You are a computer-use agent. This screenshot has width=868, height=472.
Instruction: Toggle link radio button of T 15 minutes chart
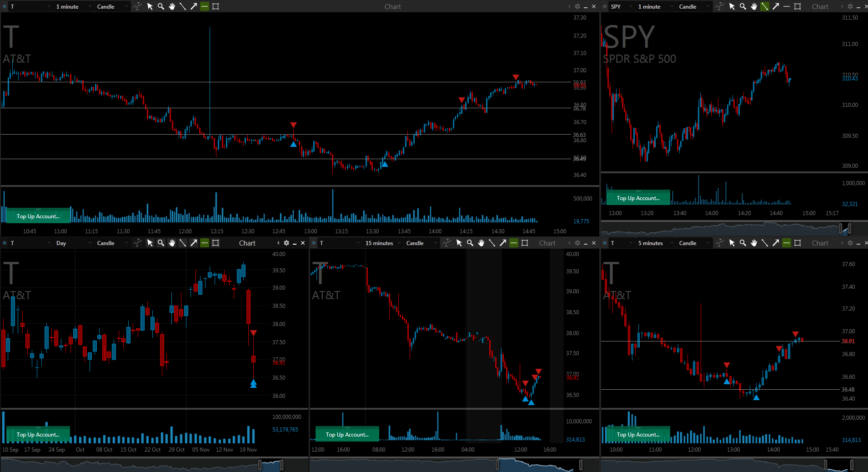pyautogui.click(x=314, y=243)
